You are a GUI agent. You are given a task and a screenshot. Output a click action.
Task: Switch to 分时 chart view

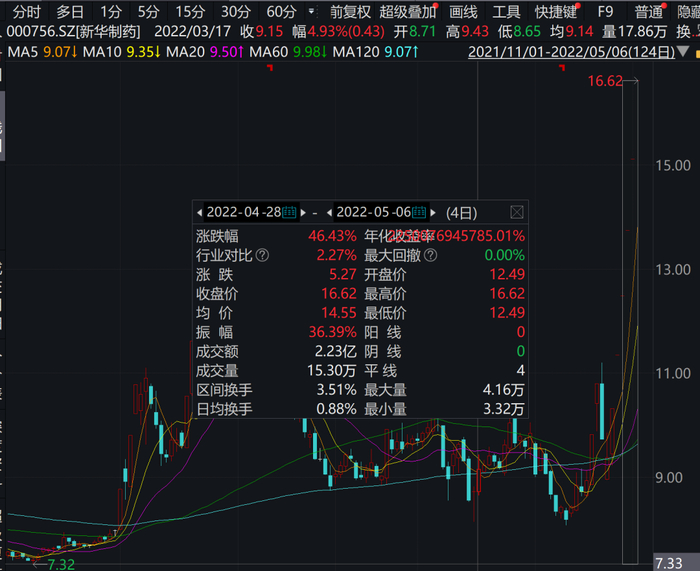[26, 12]
